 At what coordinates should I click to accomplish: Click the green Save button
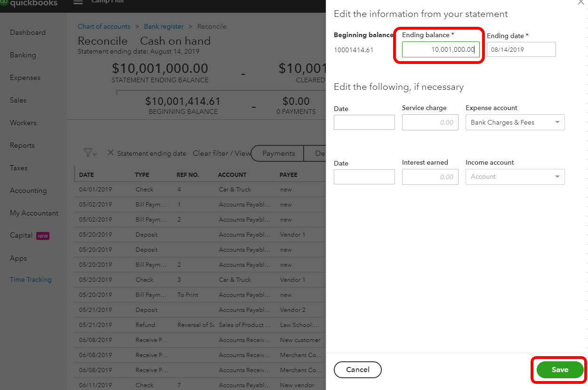click(x=560, y=370)
